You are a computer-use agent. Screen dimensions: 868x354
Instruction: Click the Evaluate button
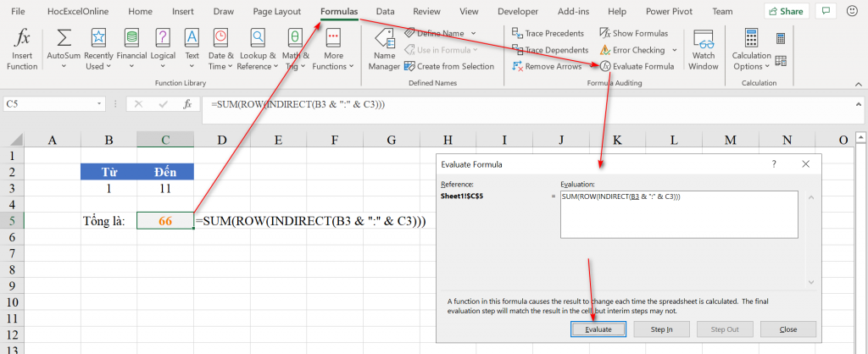[x=598, y=329]
